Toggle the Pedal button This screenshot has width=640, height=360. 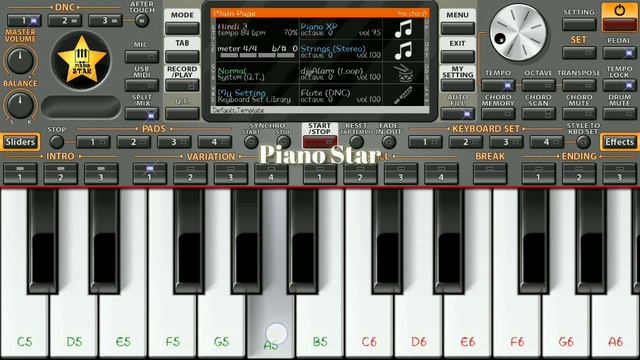[619, 53]
